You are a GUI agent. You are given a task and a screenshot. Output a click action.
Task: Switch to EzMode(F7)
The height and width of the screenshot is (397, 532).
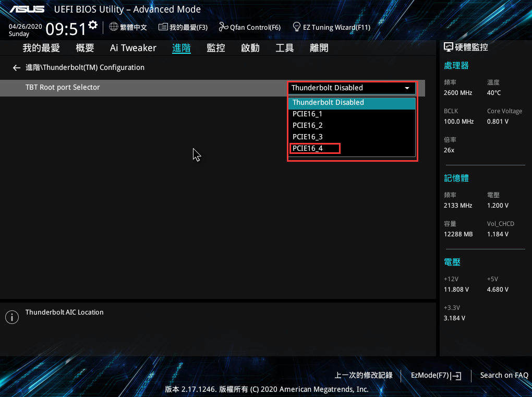[x=436, y=376]
